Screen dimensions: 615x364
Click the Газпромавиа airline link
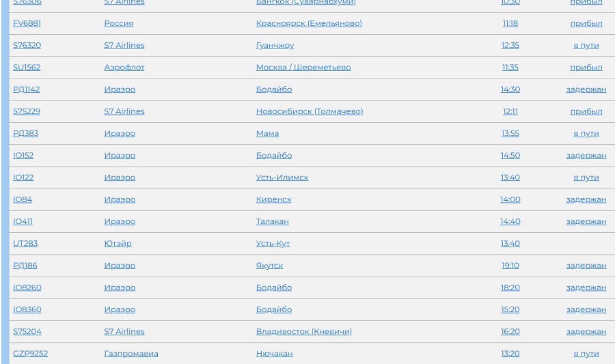[131, 354]
